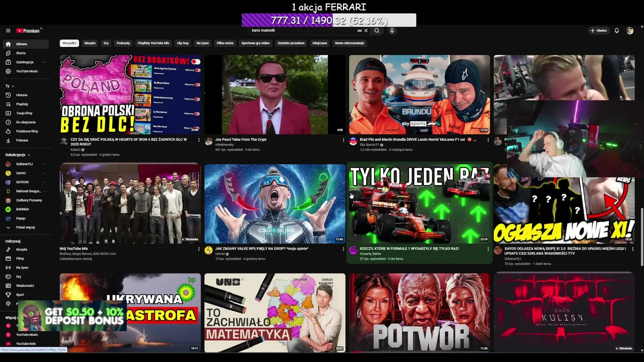Open Sky Sports F1 channel link
This screenshot has height=362, width=644.
pyautogui.click(x=369, y=145)
